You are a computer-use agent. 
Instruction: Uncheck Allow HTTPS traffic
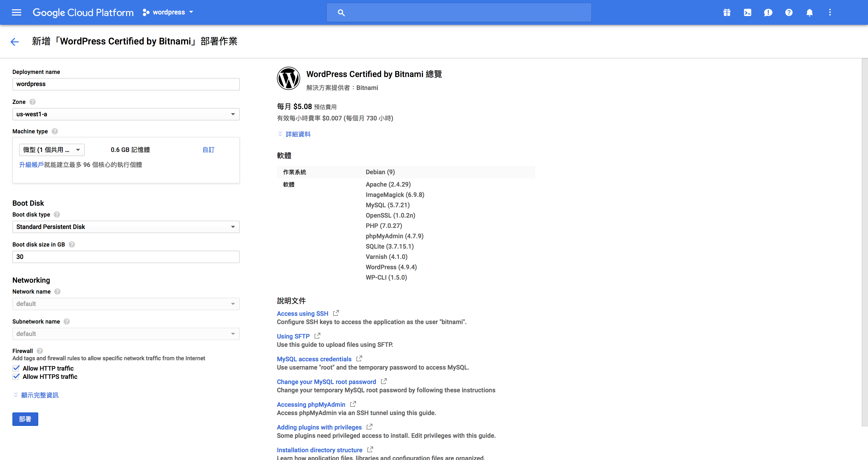point(16,377)
